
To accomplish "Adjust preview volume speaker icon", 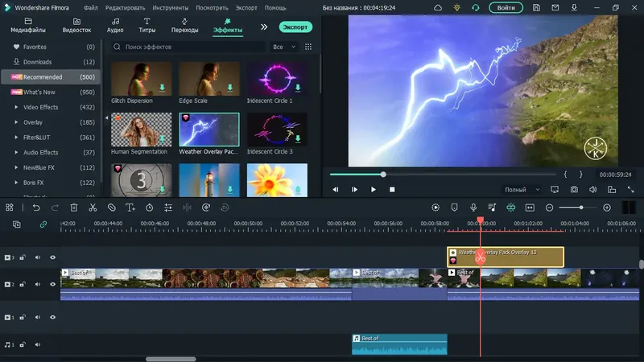I will [x=593, y=190].
